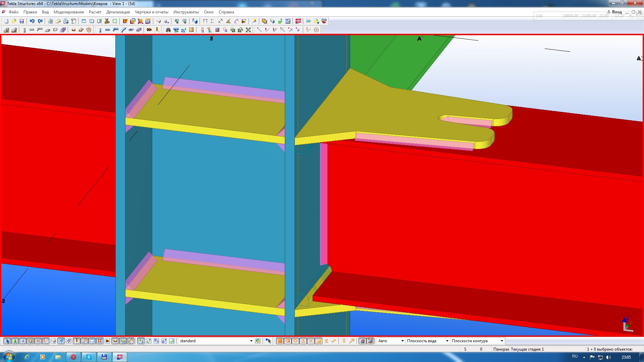Click the Redo arrow icon
Image resolution: width=644 pixels, height=362 pixels.
[40, 21]
